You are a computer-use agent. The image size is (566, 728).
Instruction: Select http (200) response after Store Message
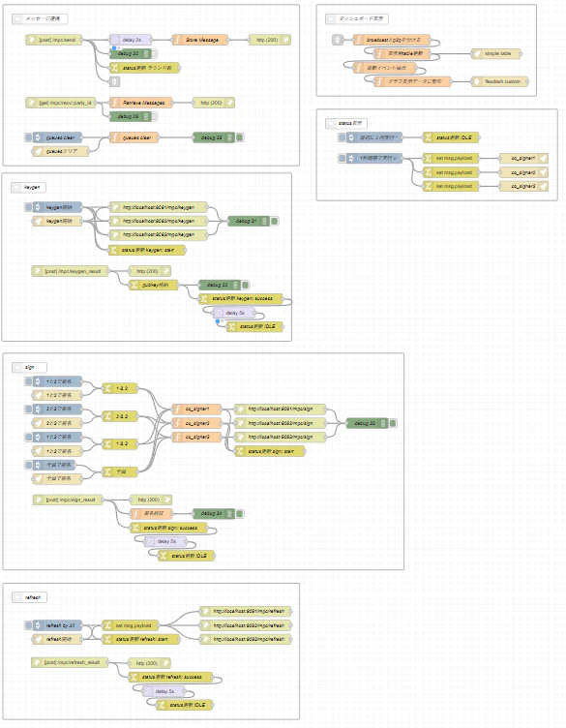coord(270,40)
